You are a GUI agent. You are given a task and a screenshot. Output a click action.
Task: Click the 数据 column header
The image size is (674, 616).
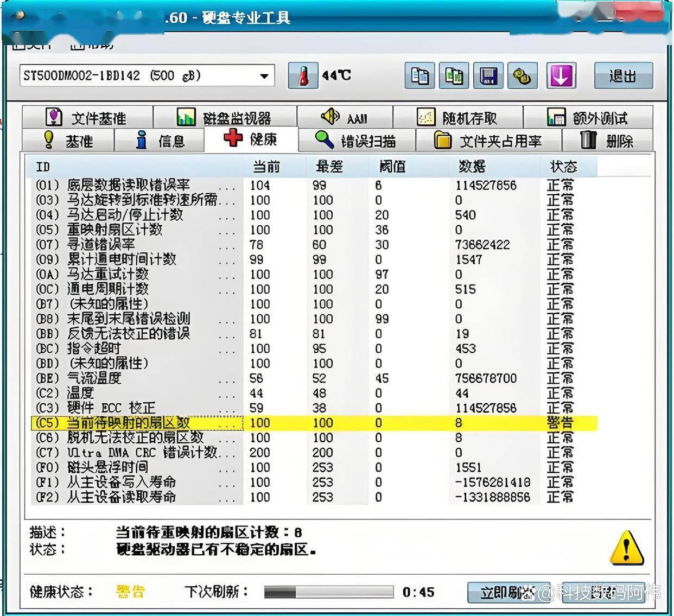472,167
